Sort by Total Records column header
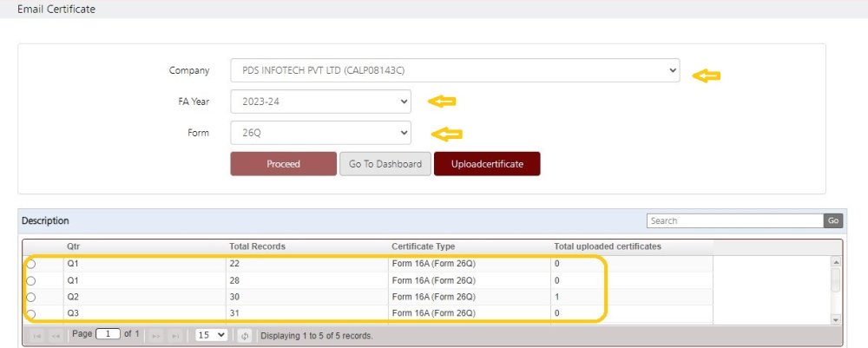This screenshot has width=868, height=348. click(258, 246)
